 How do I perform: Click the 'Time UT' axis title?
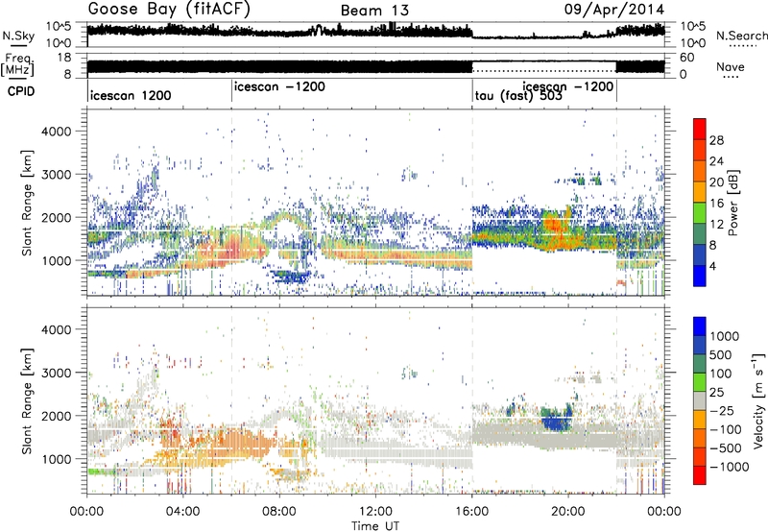click(x=375, y=526)
